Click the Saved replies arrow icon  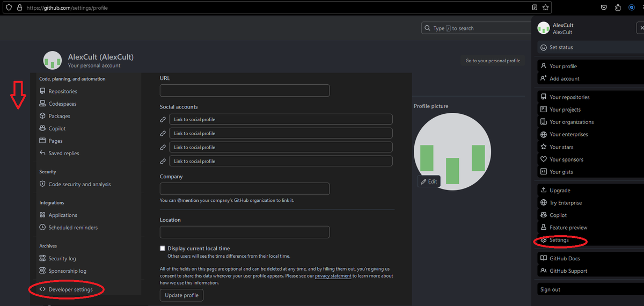coord(43,153)
